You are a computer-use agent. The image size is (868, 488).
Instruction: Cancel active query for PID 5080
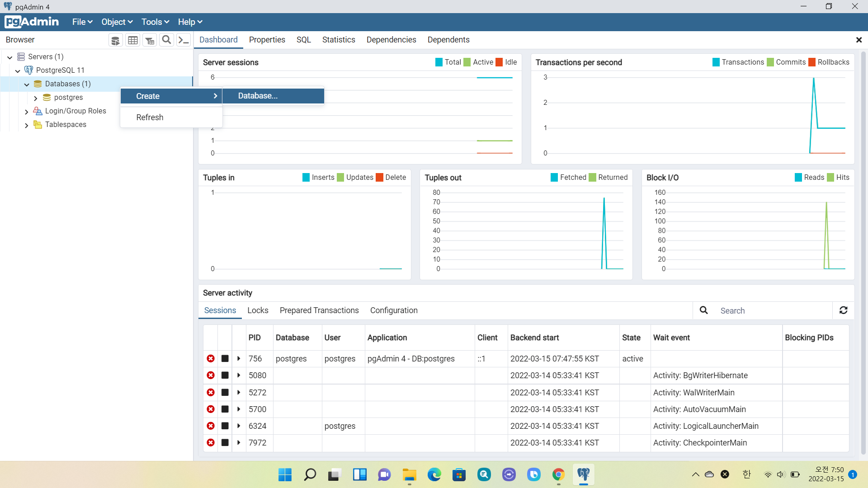225,375
